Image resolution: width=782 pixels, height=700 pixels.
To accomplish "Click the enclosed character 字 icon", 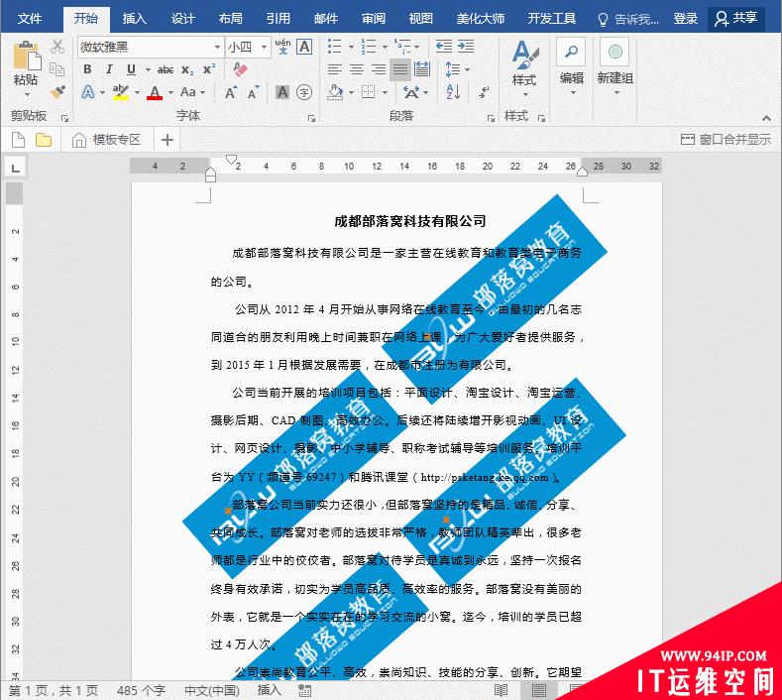I will click(x=303, y=92).
